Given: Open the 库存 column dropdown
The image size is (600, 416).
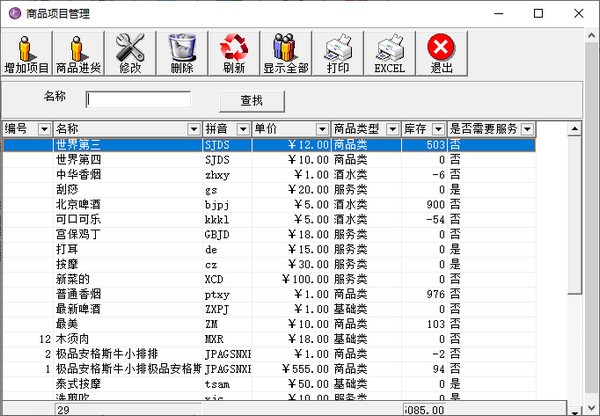Looking at the screenshot, I should click(439, 129).
